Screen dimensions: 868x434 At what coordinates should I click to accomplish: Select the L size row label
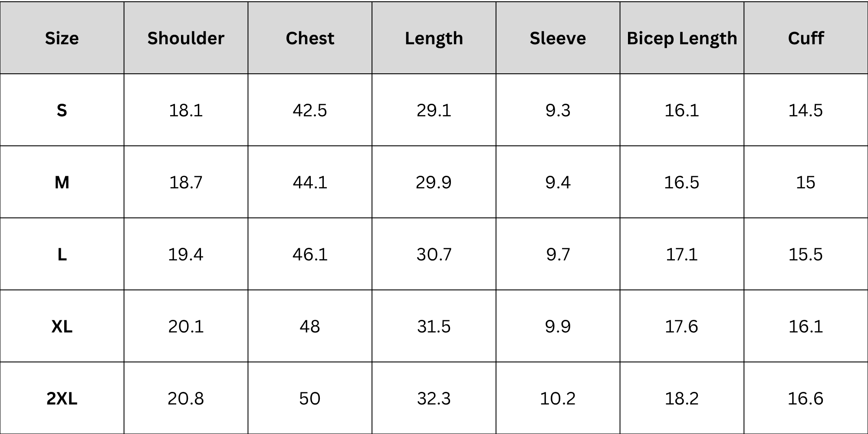tap(62, 254)
